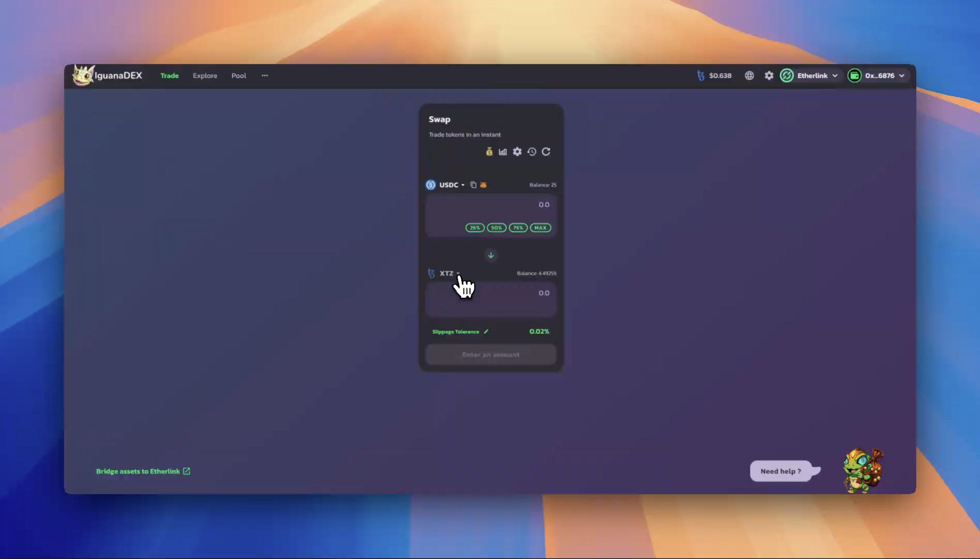Copy the USDC token address

click(473, 185)
